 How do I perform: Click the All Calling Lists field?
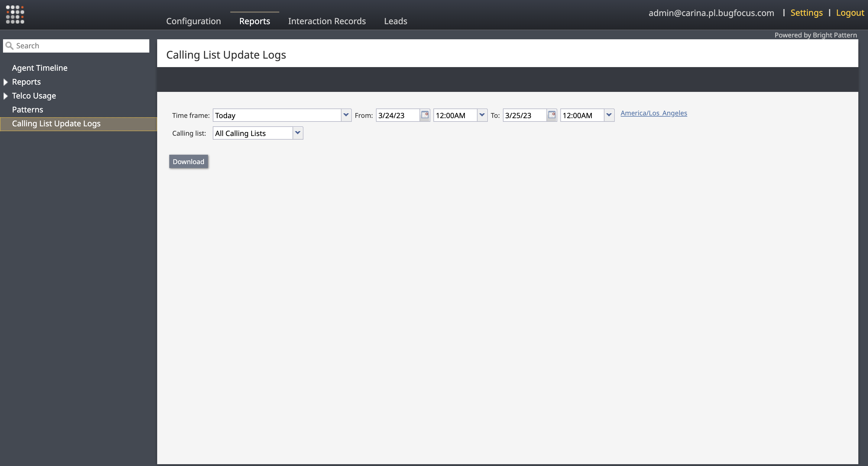[x=253, y=133]
